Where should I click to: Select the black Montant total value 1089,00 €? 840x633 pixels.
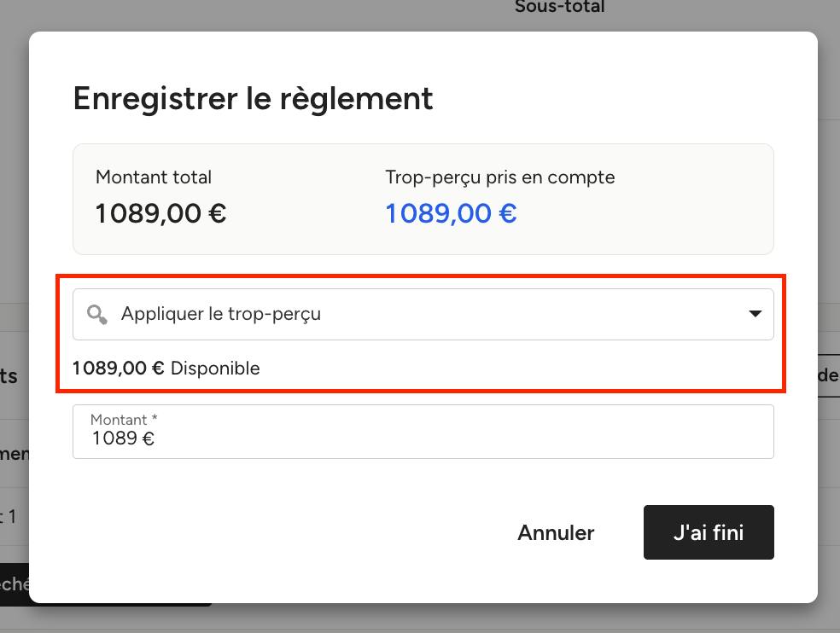point(160,213)
